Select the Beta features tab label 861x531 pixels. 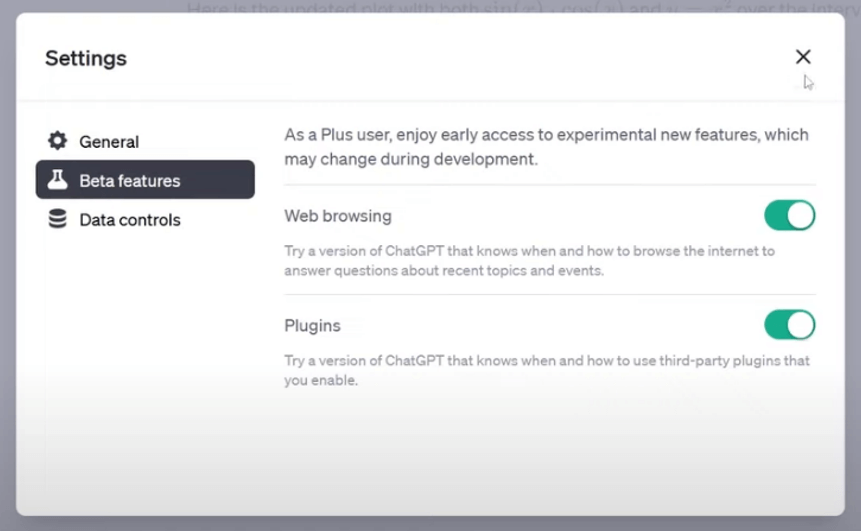pos(130,181)
